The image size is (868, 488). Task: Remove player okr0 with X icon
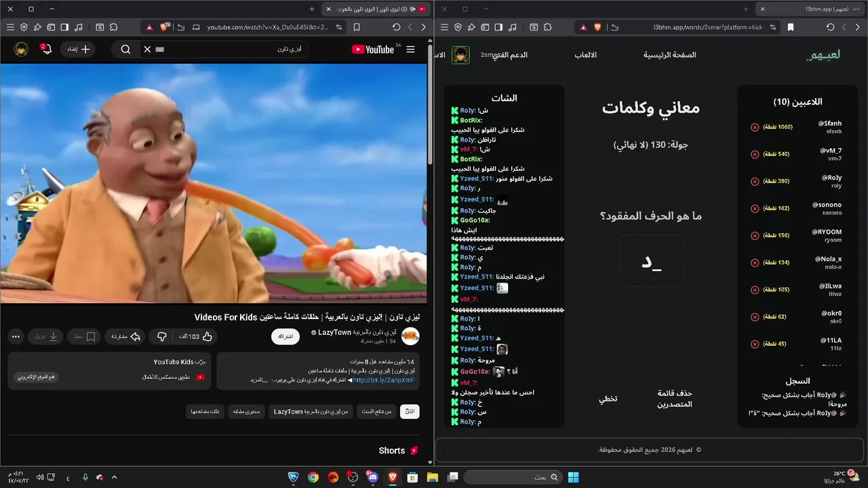click(755, 317)
